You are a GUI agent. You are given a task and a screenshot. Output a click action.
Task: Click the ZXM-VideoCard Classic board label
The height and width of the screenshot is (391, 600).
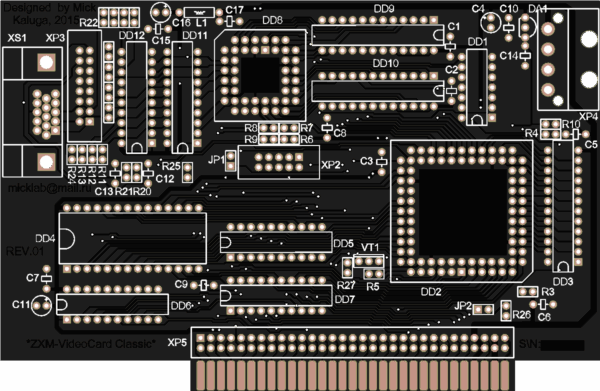pyautogui.click(x=91, y=344)
